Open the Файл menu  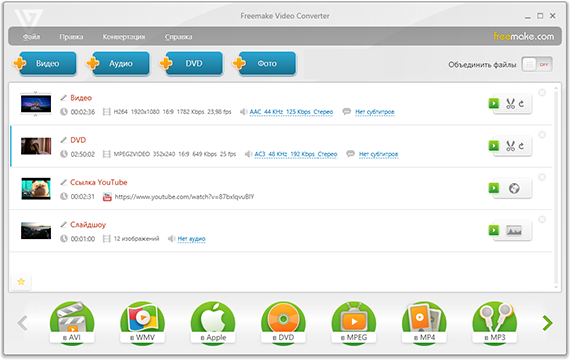pyautogui.click(x=31, y=37)
